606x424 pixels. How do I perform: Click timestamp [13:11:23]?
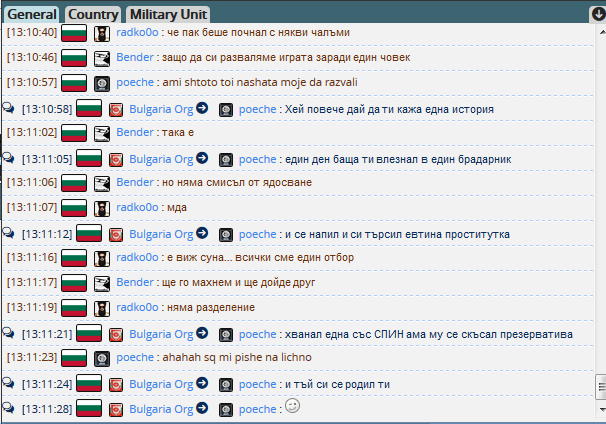point(32,357)
